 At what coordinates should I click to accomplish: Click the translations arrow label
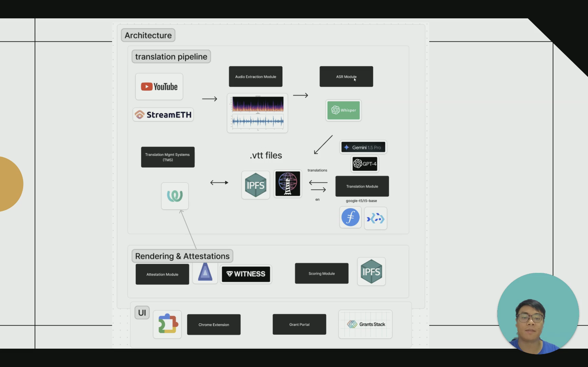(x=317, y=170)
